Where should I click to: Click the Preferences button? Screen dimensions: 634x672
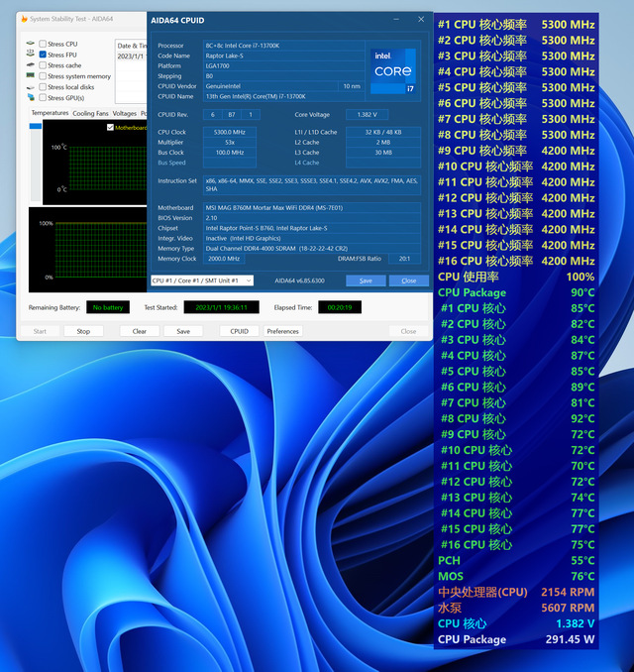pyautogui.click(x=282, y=331)
